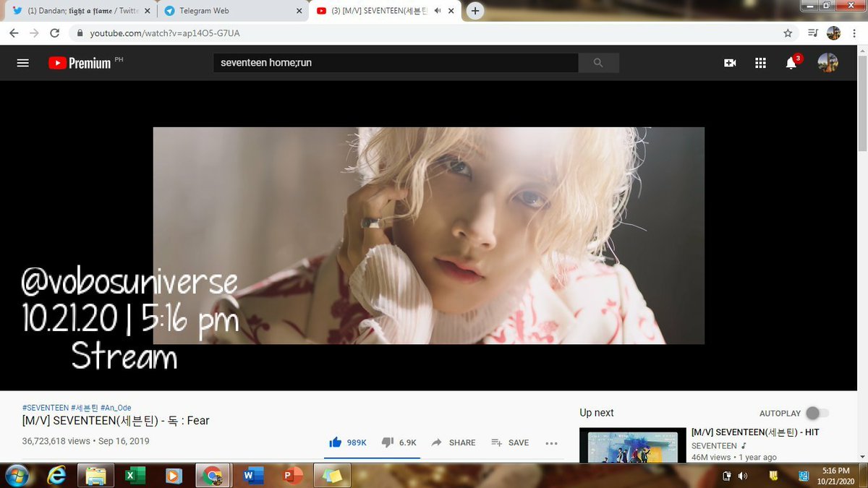This screenshot has width=868, height=488.
Task: Open Chrome profile avatar
Action: tap(833, 33)
